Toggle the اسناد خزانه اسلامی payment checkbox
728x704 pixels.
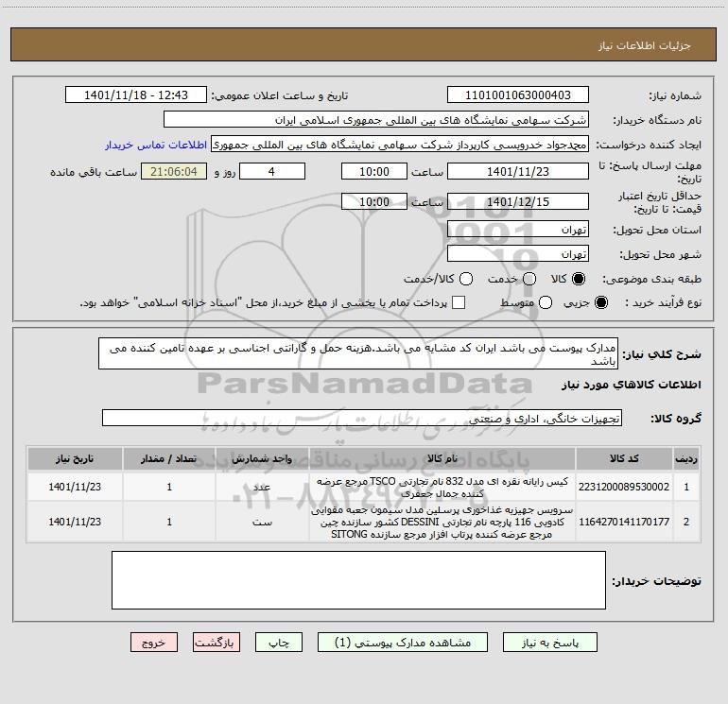click(x=459, y=302)
